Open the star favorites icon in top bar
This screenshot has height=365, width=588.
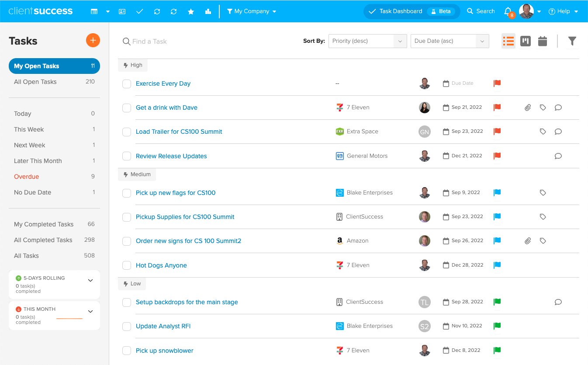point(191,11)
